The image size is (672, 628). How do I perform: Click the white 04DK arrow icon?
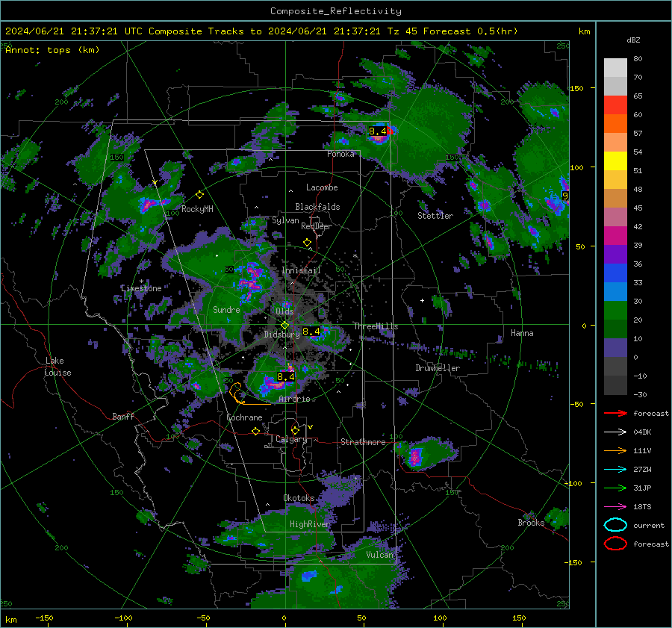(x=615, y=432)
